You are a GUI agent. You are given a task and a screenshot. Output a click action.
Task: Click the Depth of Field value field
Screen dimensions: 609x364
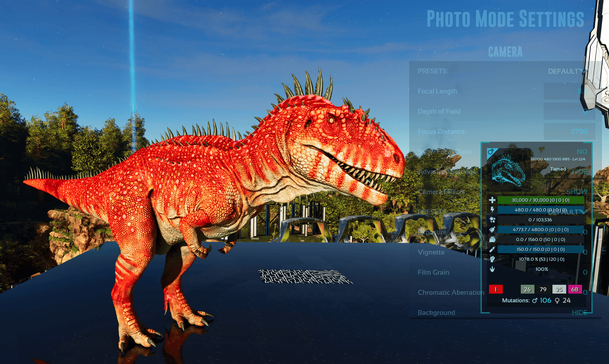(569, 111)
